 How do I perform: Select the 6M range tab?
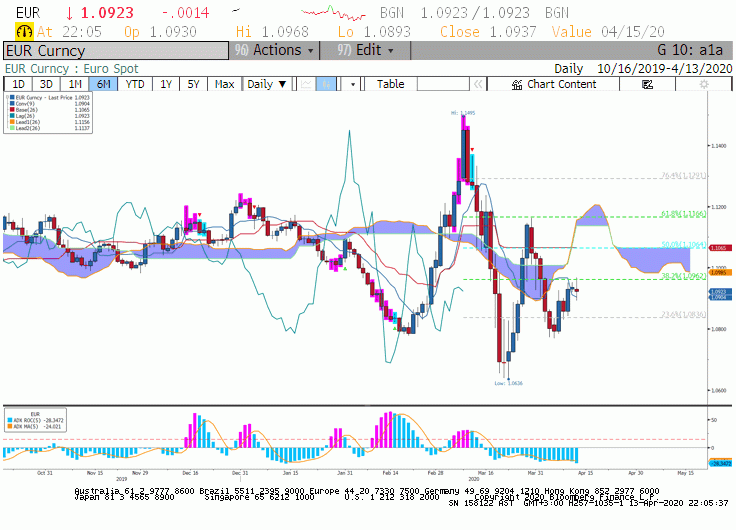pos(103,84)
